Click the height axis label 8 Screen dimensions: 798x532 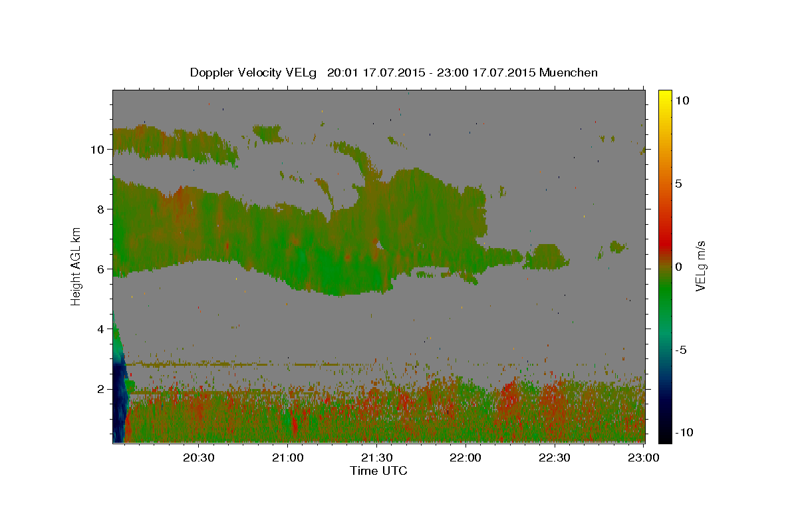pos(100,209)
